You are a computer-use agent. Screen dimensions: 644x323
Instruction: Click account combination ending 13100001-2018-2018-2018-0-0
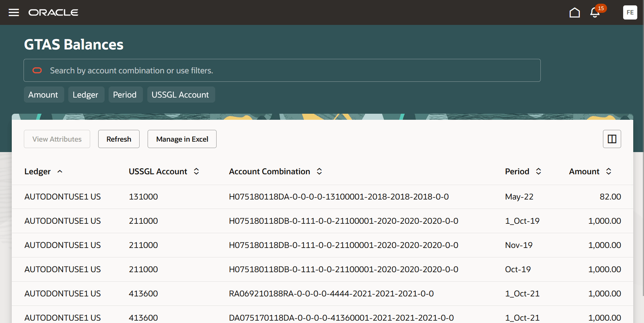339,197
